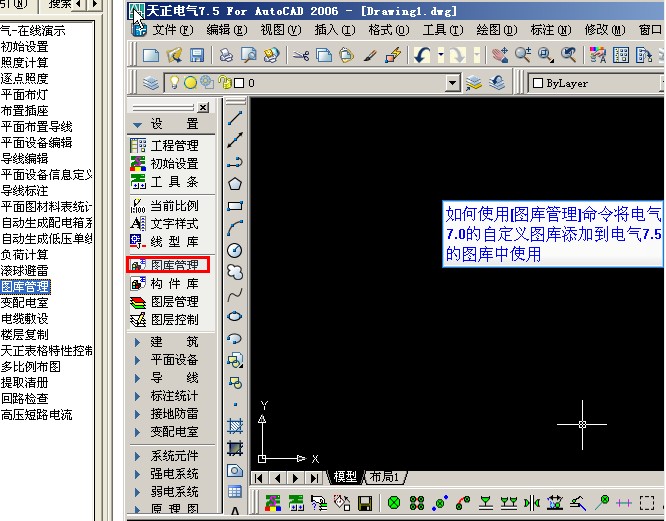
Task: Click the Copy icon
Action: 324,55
